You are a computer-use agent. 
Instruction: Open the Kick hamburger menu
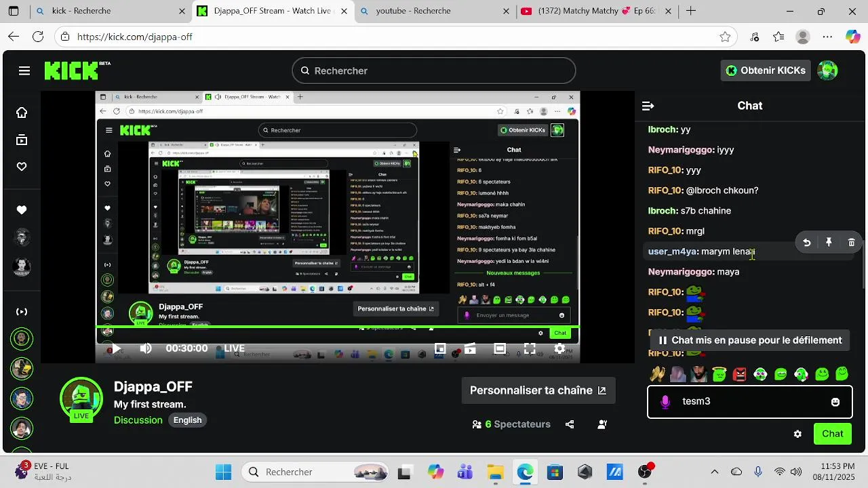pyautogui.click(x=24, y=70)
